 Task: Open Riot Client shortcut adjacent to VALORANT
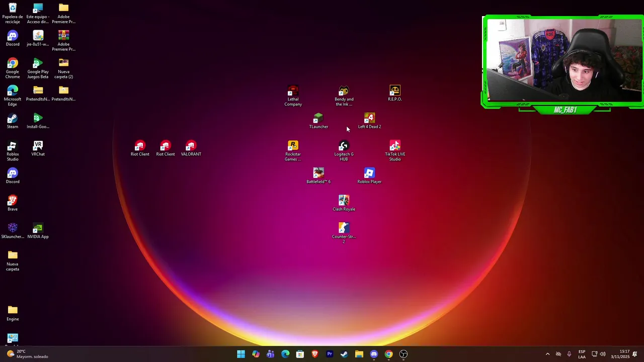166,148
